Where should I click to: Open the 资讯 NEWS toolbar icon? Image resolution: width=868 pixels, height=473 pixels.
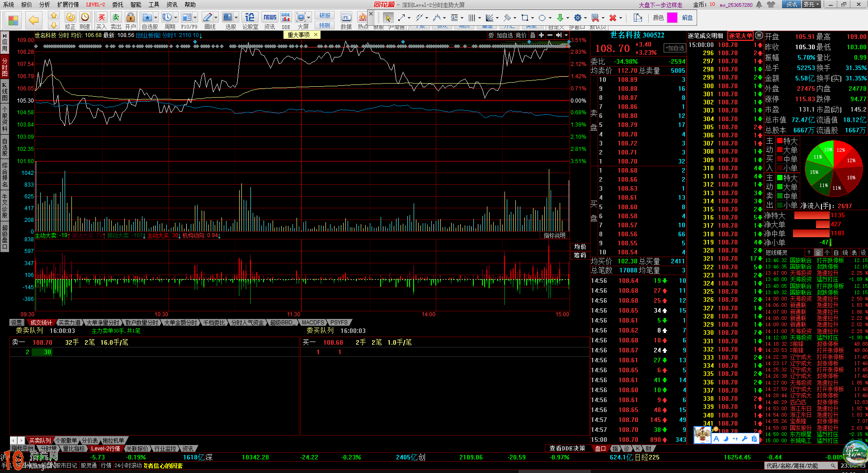270,18
